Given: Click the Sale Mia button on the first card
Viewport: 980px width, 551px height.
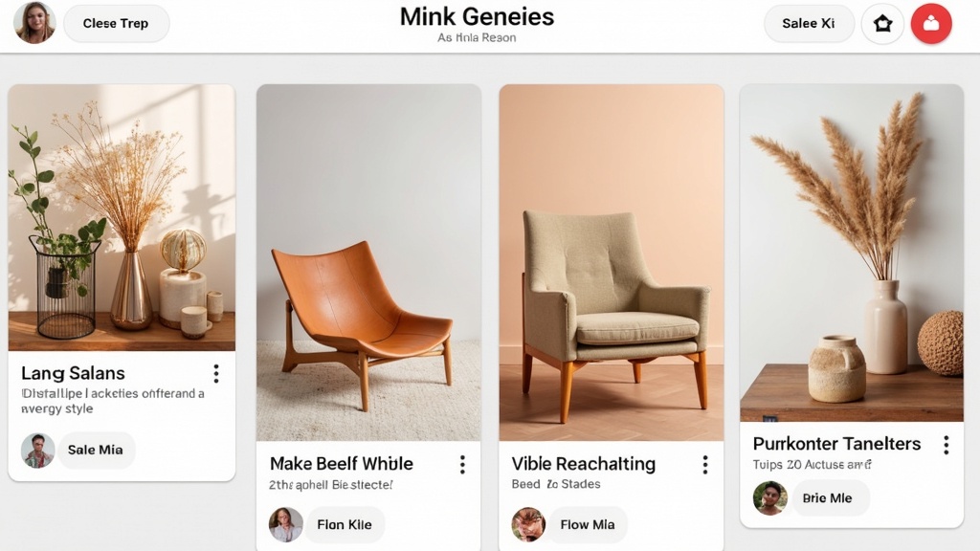Looking at the screenshot, I should tap(96, 449).
